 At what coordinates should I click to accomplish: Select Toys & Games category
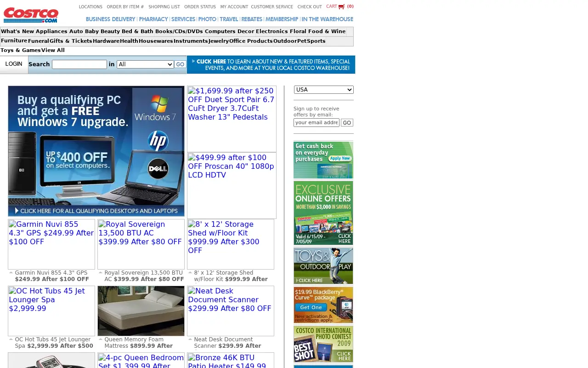(x=21, y=51)
